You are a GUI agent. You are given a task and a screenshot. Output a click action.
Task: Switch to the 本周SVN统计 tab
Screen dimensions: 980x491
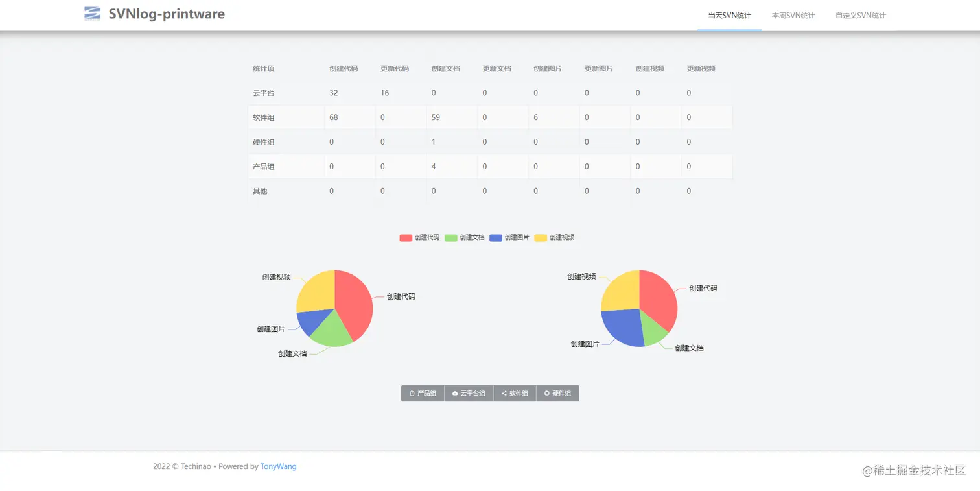point(793,15)
